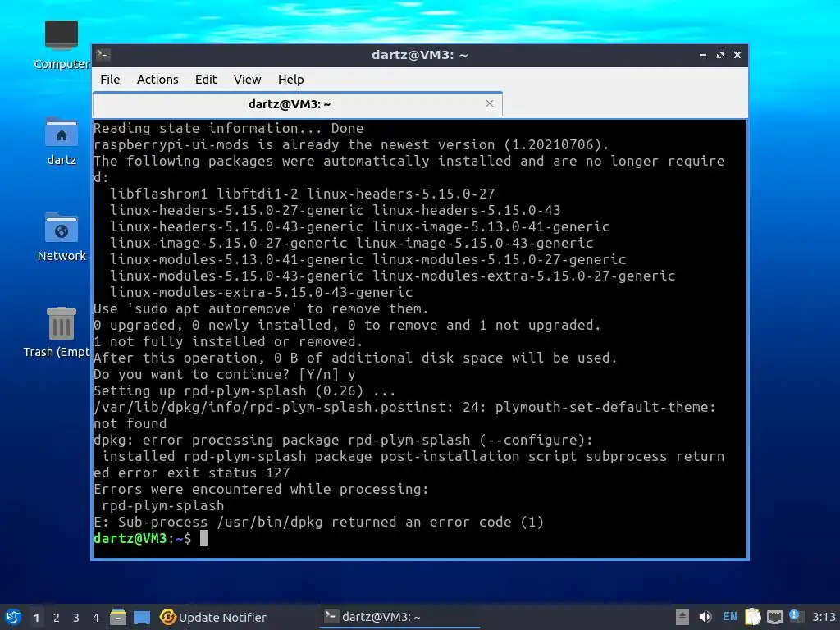840x630 pixels.
Task: Maximize the terminal window
Action: pyautogui.click(x=720, y=55)
